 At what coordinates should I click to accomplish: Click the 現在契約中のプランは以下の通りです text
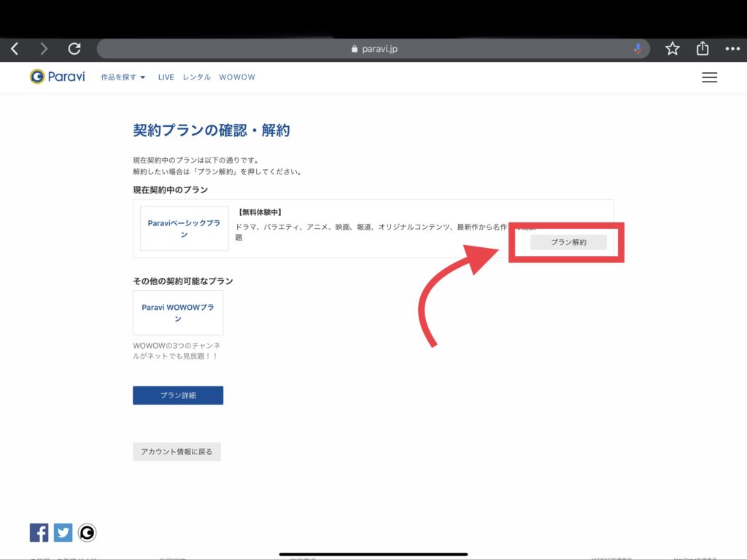click(x=197, y=160)
